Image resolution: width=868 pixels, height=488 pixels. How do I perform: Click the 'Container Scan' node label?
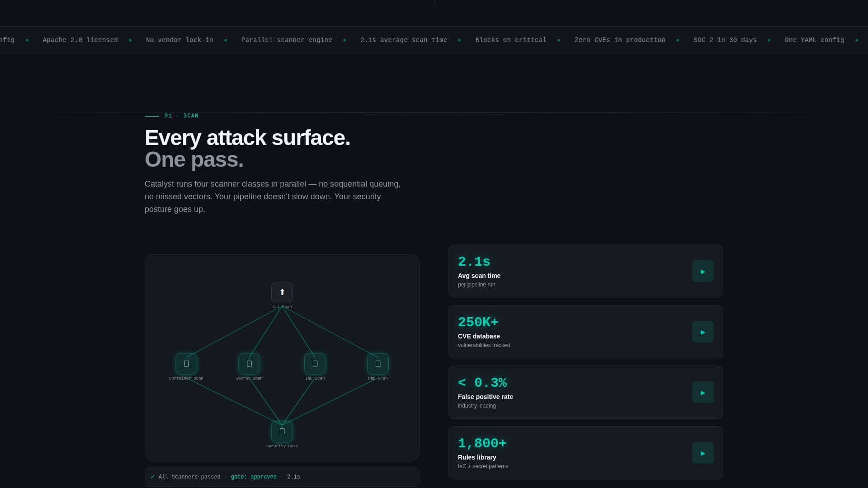tap(186, 378)
